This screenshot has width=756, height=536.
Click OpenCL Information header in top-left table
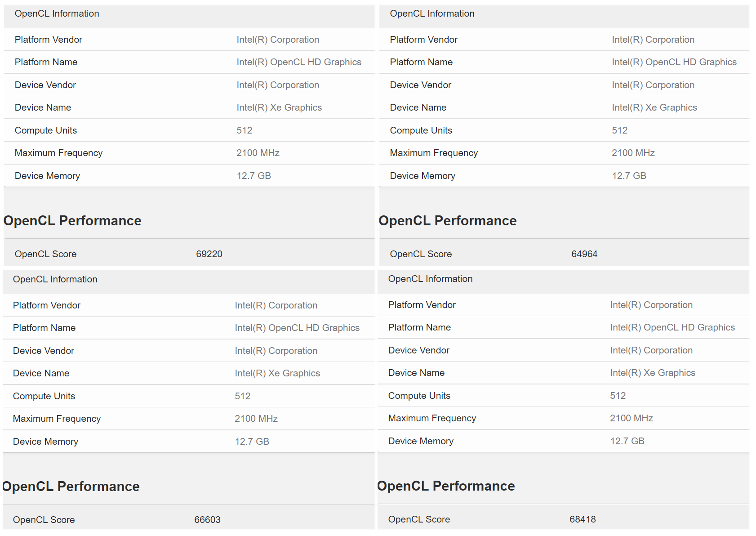57,13
